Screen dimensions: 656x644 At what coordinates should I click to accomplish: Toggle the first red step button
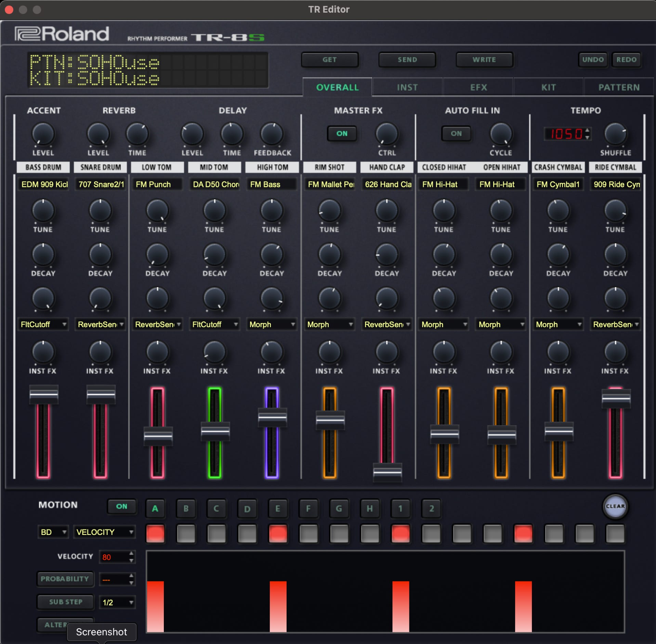click(155, 533)
